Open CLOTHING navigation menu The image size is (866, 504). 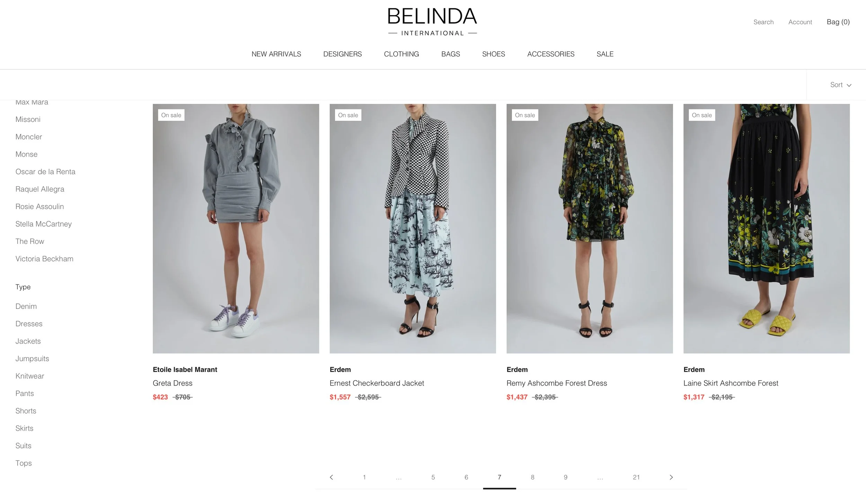pos(401,54)
